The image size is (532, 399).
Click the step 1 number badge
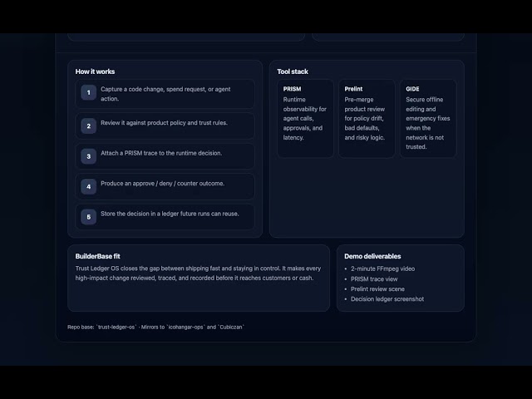coord(89,92)
